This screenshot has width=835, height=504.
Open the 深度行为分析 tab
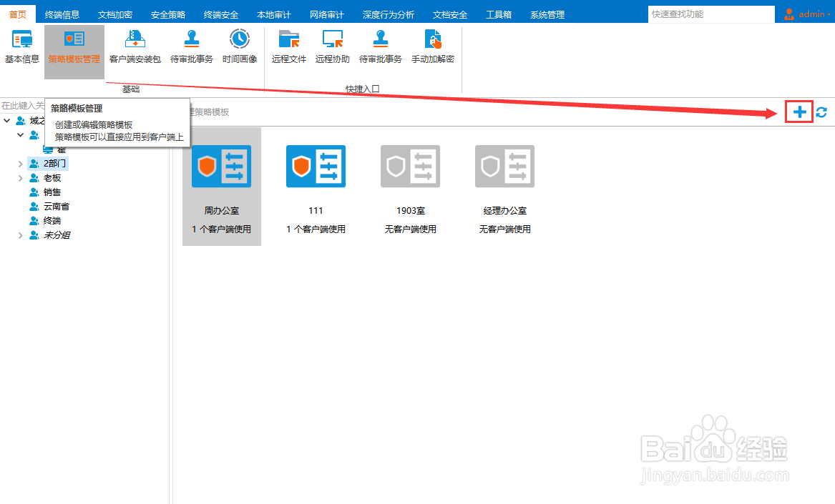389,14
